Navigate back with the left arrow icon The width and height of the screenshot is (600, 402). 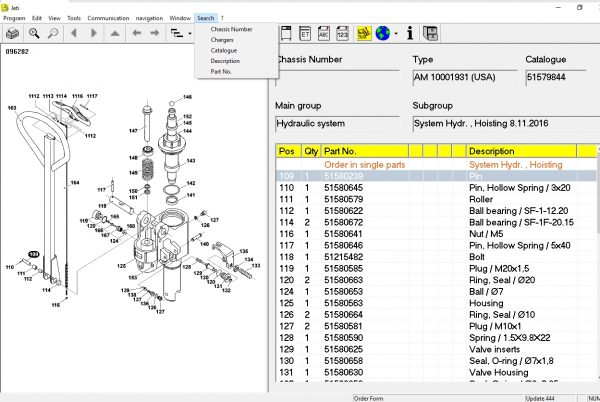[x=136, y=33]
